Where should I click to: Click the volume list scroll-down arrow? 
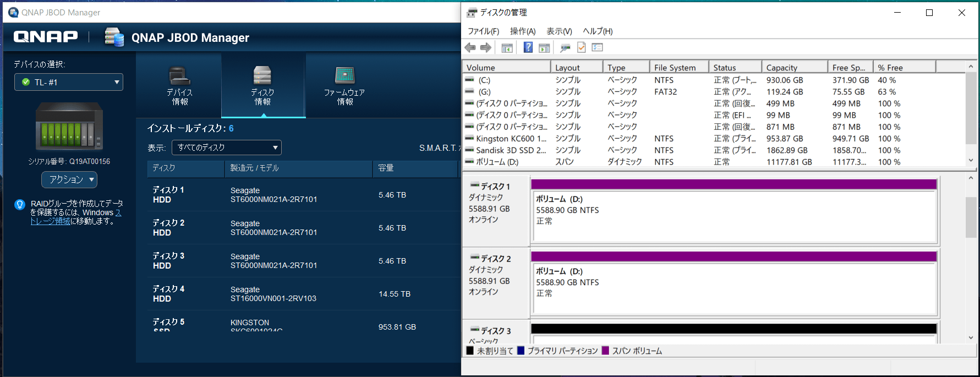pos(971,161)
